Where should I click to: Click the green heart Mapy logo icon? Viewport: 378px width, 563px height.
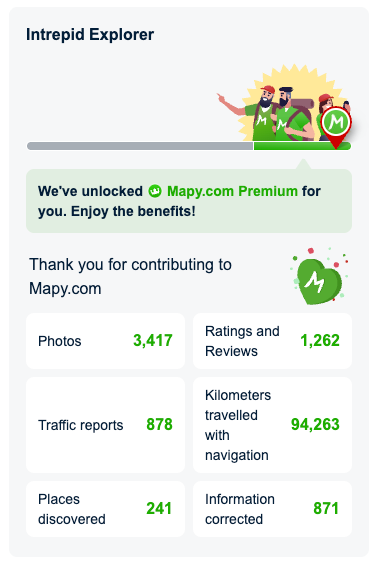click(x=319, y=281)
